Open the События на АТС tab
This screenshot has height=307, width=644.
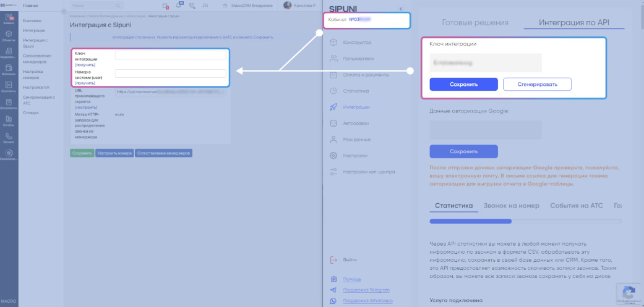[575, 206]
